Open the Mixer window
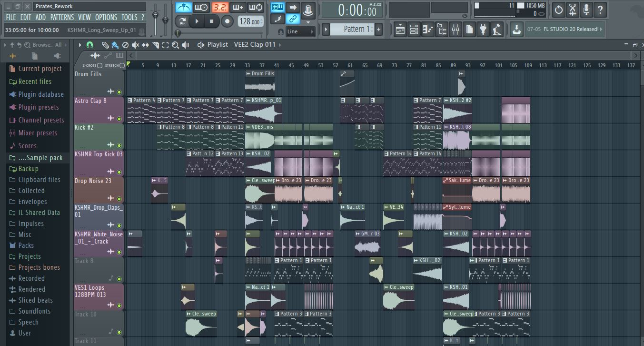Viewport: 644px width, 346px height. (456, 30)
